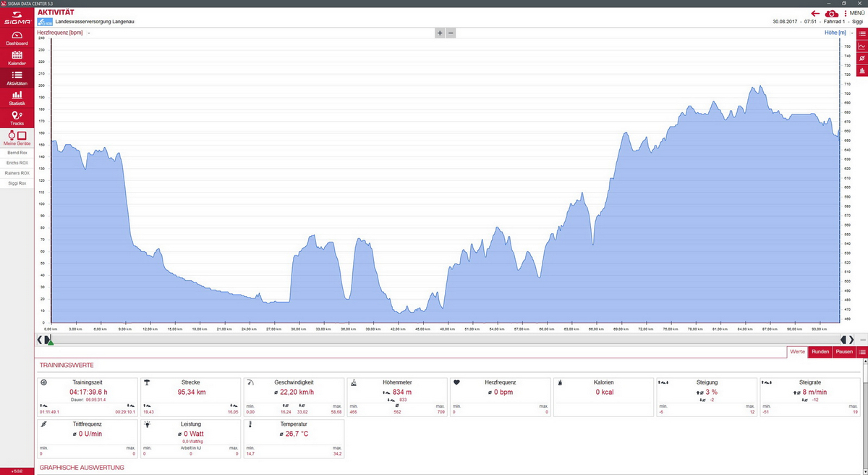Go to the Statistik section

pyautogui.click(x=17, y=98)
